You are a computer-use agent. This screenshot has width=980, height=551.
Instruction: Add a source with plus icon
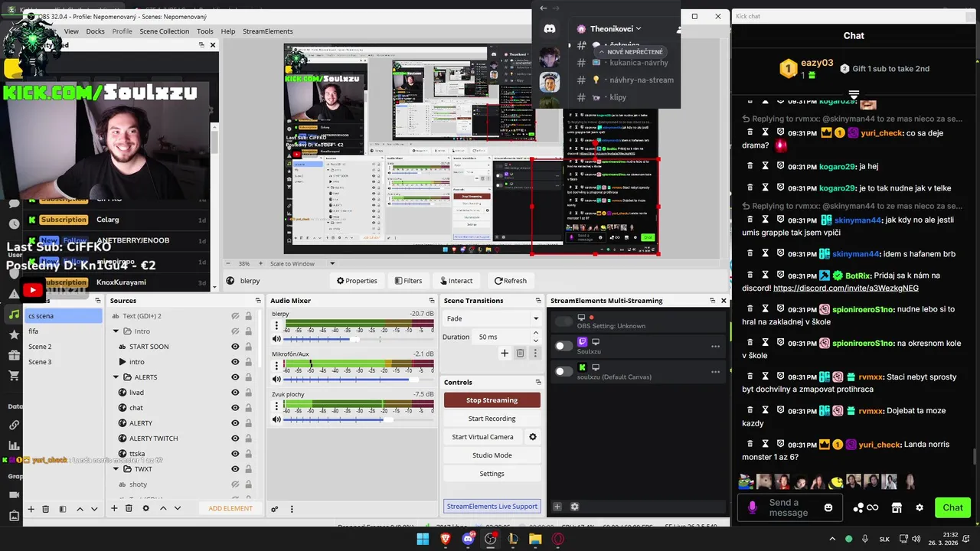[x=113, y=508]
